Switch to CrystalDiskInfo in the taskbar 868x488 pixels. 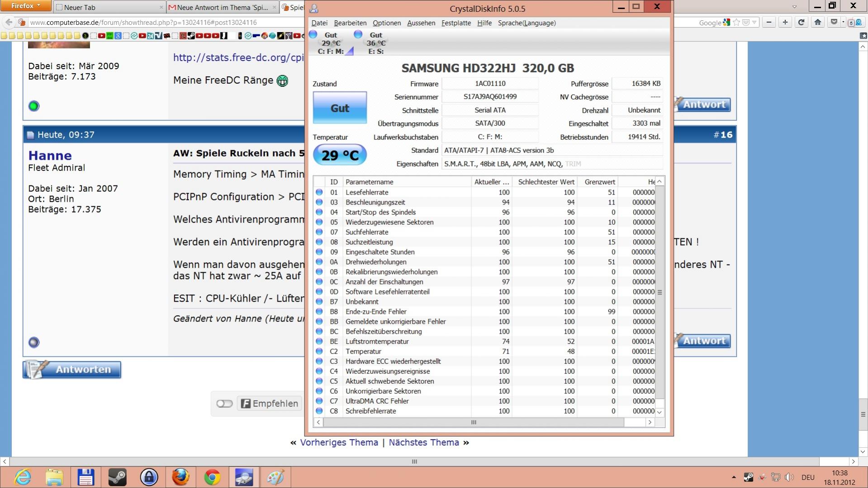tap(244, 477)
